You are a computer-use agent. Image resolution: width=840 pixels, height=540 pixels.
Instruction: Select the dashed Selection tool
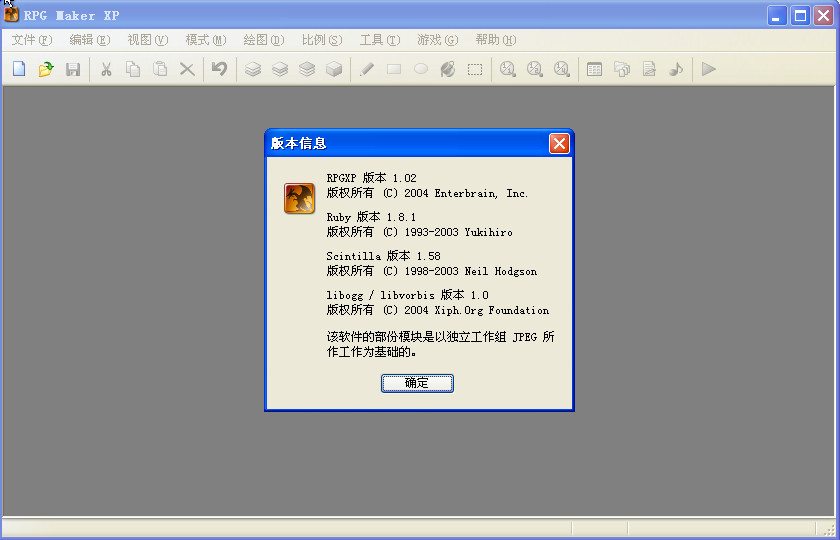(475, 69)
